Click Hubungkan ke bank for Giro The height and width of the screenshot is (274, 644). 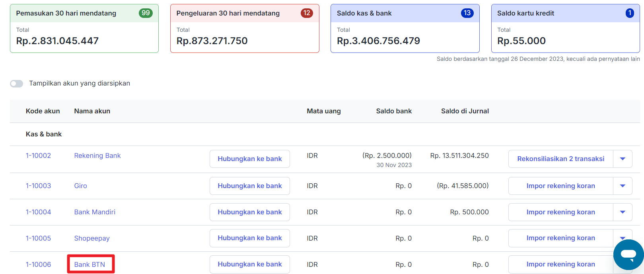pos(249,186)
